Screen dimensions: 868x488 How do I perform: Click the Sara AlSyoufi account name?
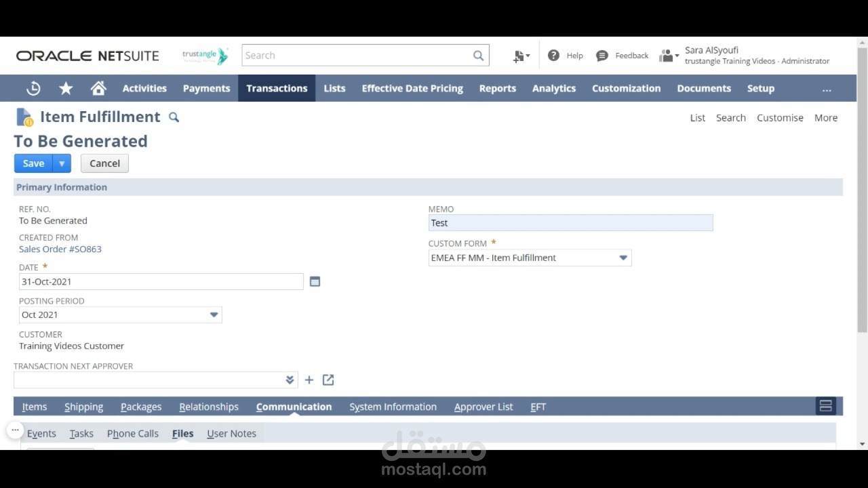[x=711, y=50]
